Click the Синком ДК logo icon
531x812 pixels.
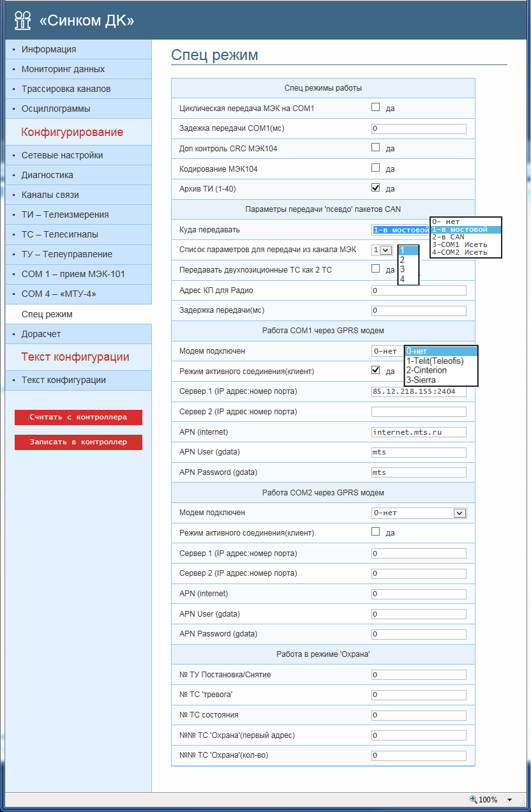22,21
